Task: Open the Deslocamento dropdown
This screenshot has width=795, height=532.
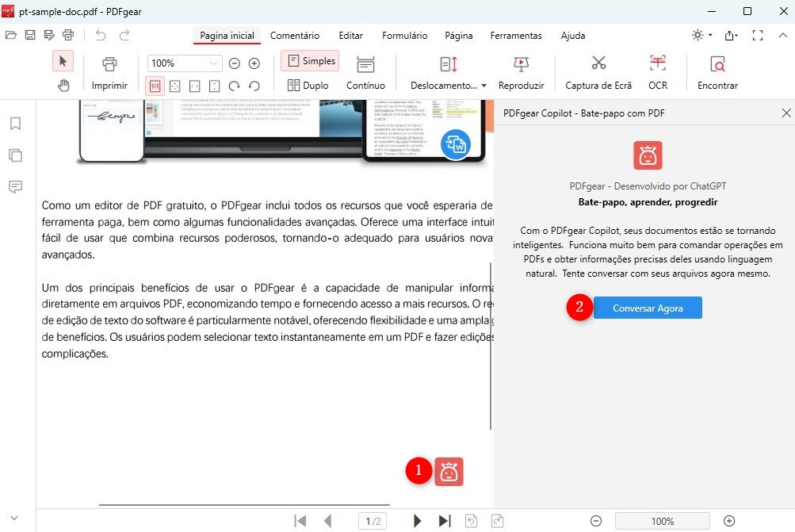Action: click(x=446, y=85)
